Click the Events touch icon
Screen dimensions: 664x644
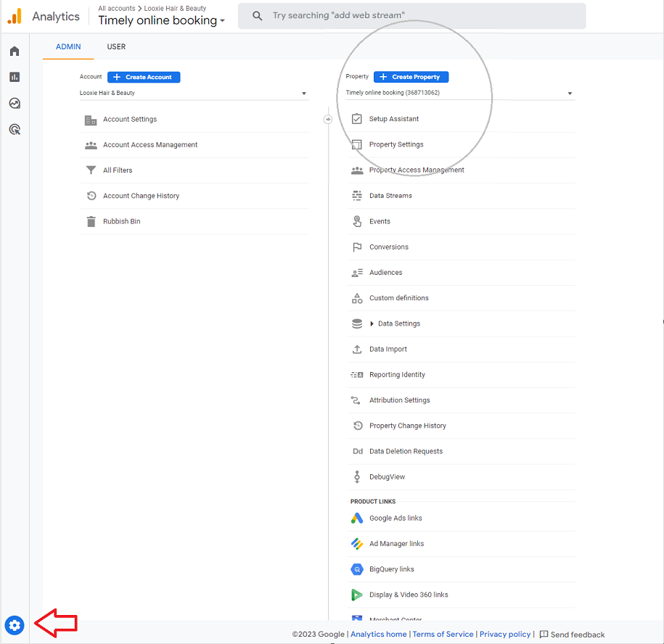(x=357, y=221)
